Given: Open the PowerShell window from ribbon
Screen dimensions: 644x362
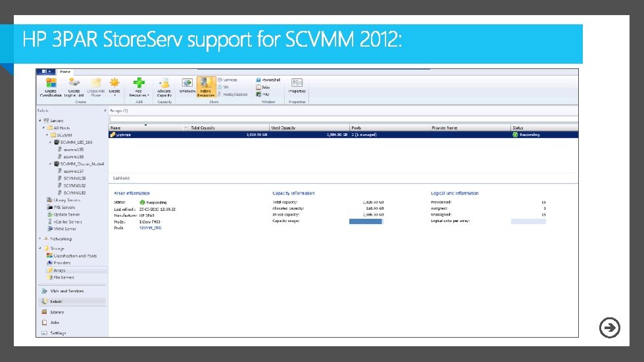Looking at the screenshot, I should point(268,80).
